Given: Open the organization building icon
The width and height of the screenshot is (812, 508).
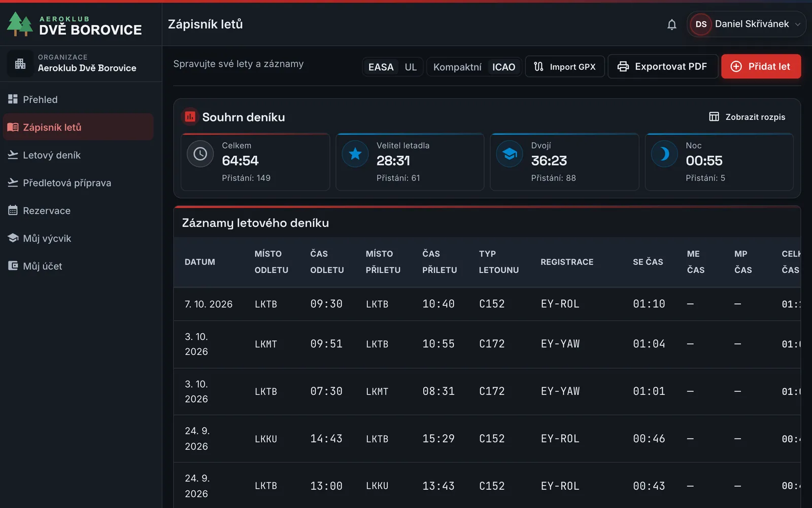Looking at the screenshot, I should (20, 63).
